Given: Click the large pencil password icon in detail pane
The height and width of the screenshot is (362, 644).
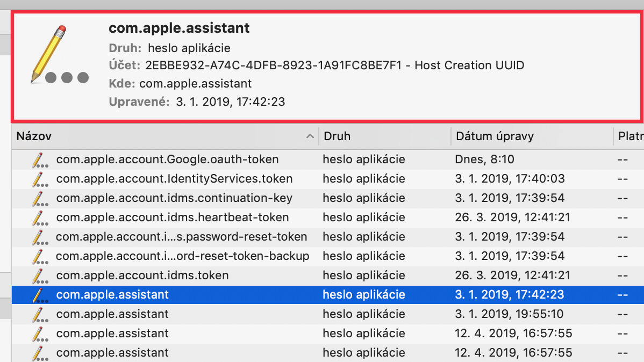Looking at the screenshot, I should (60, 55).
